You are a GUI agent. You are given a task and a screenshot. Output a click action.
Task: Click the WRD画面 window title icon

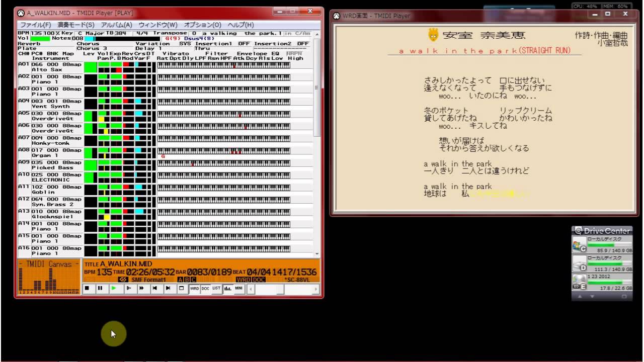(x=338, y=16)
